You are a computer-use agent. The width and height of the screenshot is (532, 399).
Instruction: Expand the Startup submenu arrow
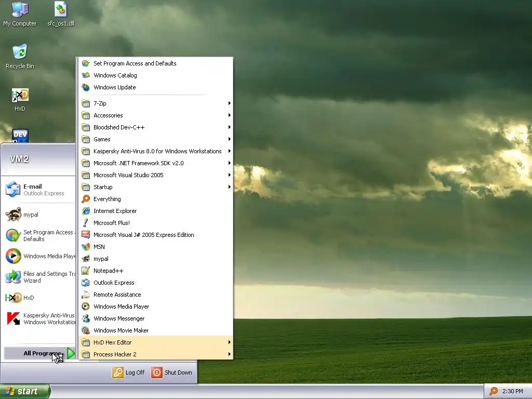[x=229, y=187]
